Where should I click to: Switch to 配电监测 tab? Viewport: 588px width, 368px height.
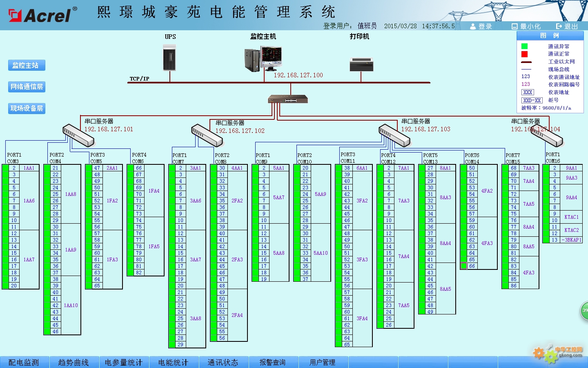pos(24,362)
